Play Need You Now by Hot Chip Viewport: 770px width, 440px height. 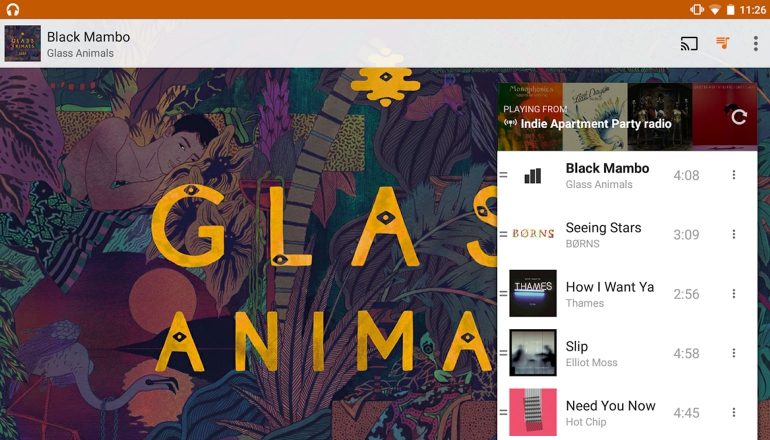click(x=627, y=412)
